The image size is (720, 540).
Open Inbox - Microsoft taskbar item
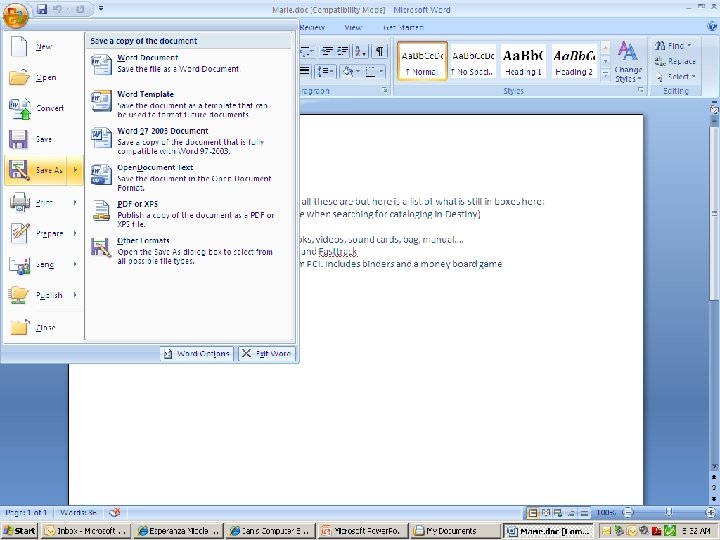click(85, 531)
